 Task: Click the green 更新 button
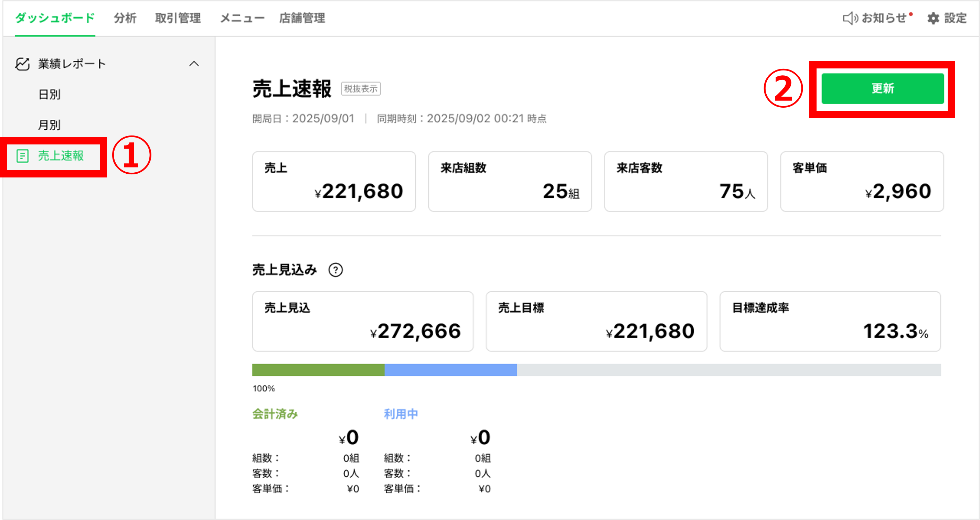[883, 89]
